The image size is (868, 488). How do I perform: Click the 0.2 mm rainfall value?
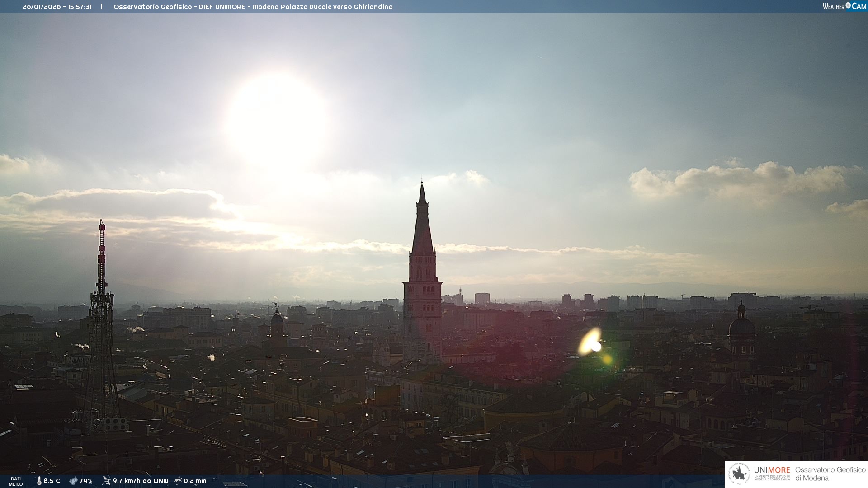(195, 481)
